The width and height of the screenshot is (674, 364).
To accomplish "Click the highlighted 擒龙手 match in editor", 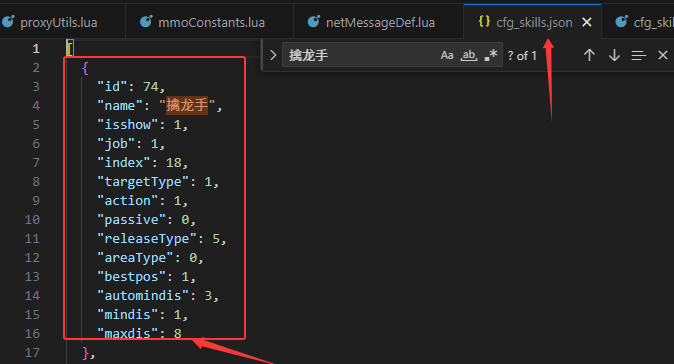I will 187,105.
